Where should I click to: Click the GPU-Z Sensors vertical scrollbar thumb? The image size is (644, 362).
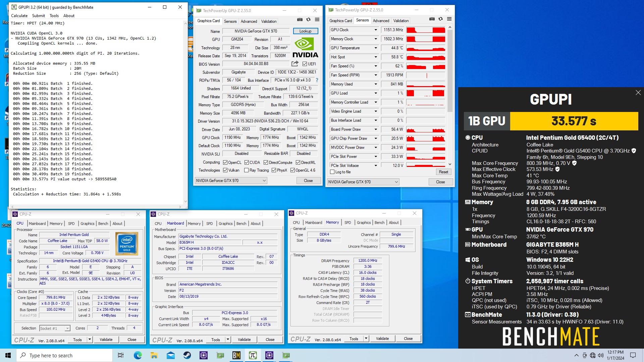point(450,70)
